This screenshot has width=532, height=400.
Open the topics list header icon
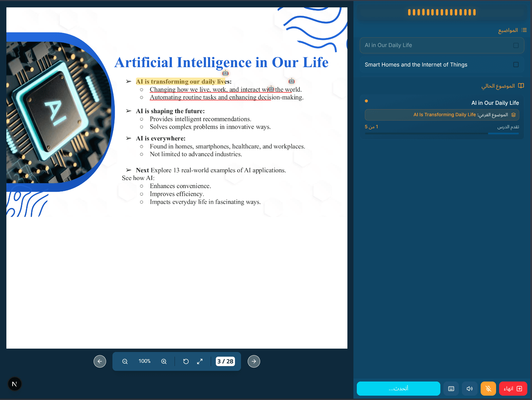pyautogui.click(x=524, y=30)
